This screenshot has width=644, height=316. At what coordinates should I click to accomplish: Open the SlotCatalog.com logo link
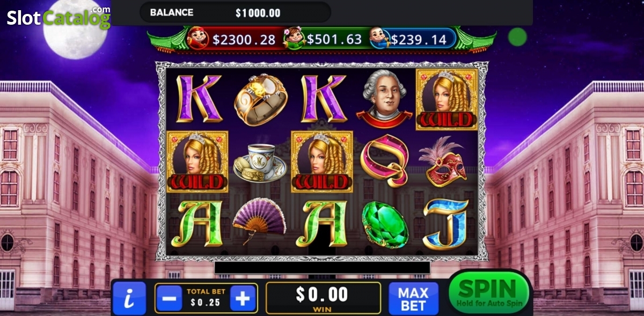click(x=58, y=18)
